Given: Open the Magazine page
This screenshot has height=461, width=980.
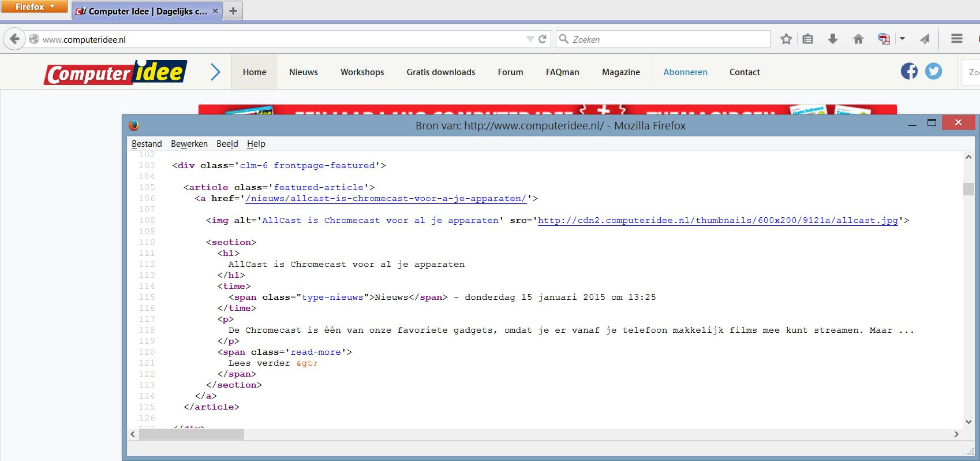Looking at the screenshot, I should [621, 72].
